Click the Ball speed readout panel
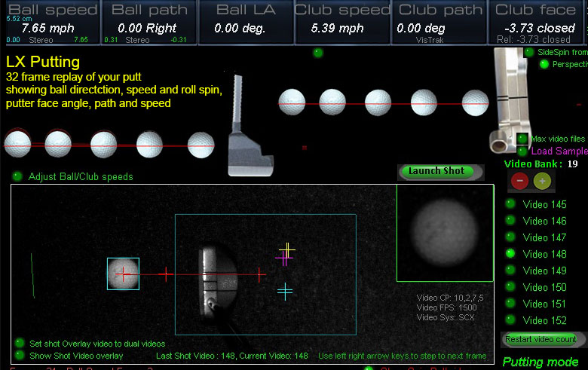This screenshot has width=588, height=370. tap(53, 23)
